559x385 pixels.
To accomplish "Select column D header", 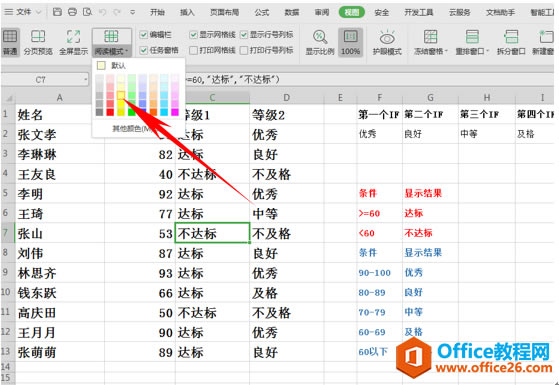I will 287,98.
